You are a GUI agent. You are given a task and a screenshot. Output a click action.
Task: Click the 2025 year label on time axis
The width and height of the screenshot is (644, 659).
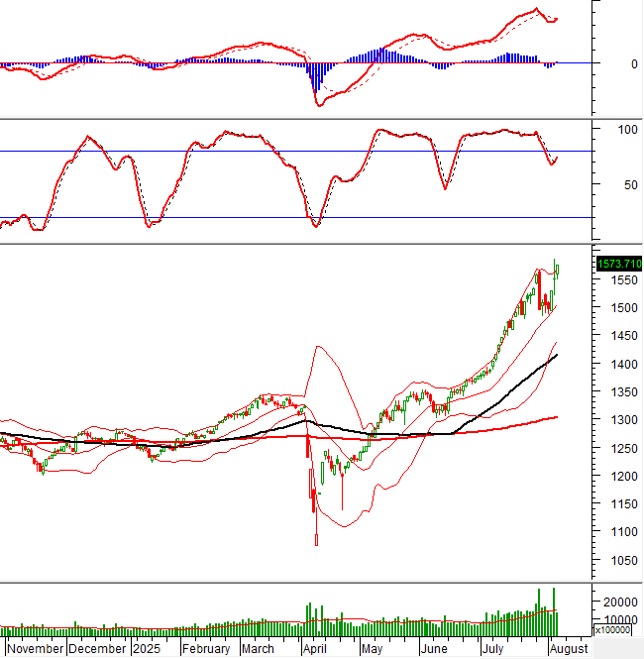point(147,648)
